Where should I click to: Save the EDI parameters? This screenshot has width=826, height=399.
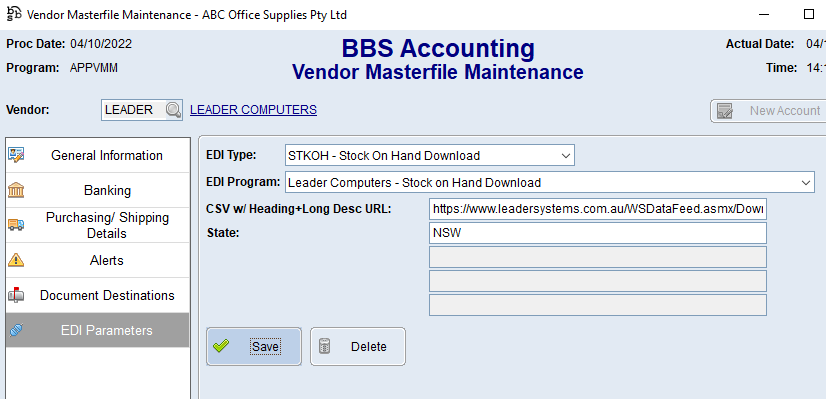coord(254,346)
